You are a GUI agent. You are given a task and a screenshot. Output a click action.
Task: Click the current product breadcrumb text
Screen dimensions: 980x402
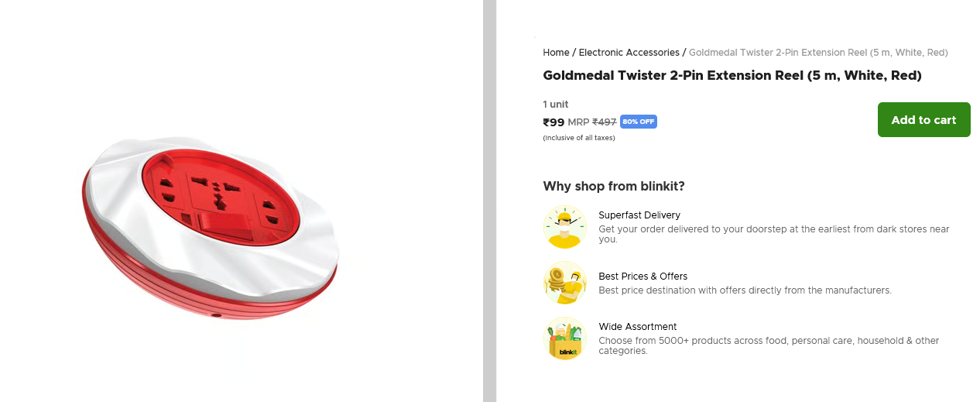point(817,53)
